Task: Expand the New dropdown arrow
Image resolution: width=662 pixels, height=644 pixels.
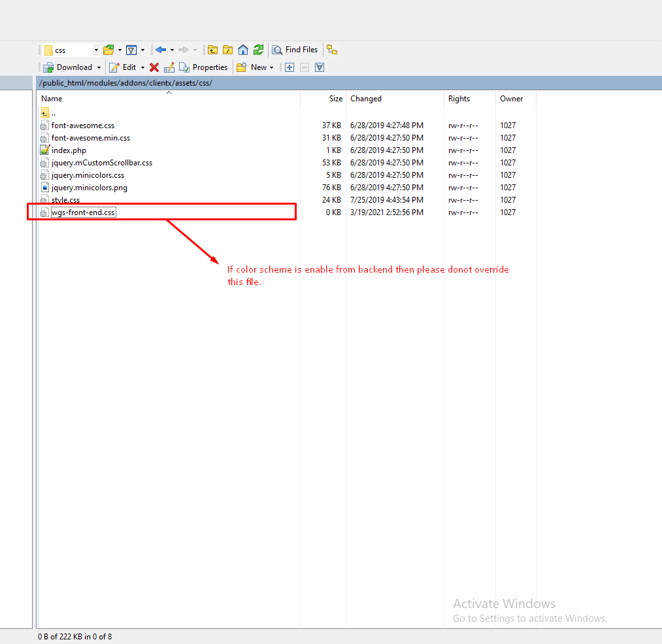Action: coord(272,67)
